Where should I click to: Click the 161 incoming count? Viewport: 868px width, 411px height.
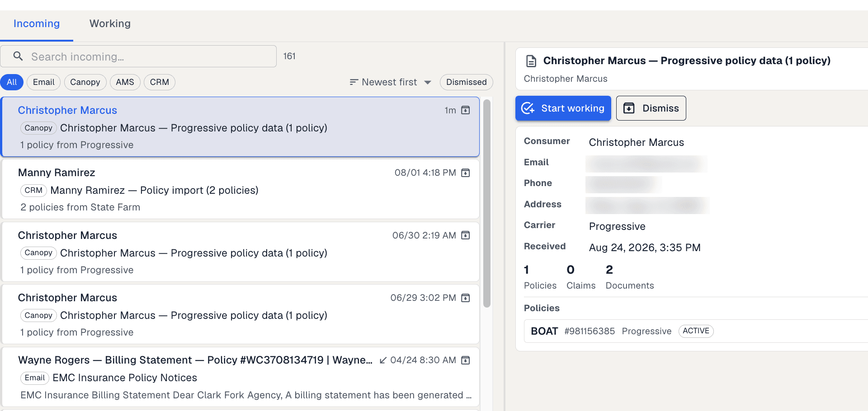(289, 56)
